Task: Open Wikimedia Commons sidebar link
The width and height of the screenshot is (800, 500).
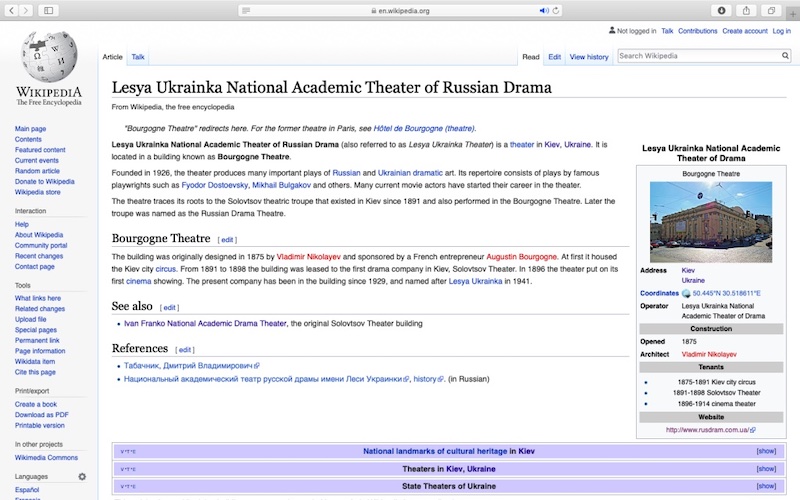Action: [46, 458]
